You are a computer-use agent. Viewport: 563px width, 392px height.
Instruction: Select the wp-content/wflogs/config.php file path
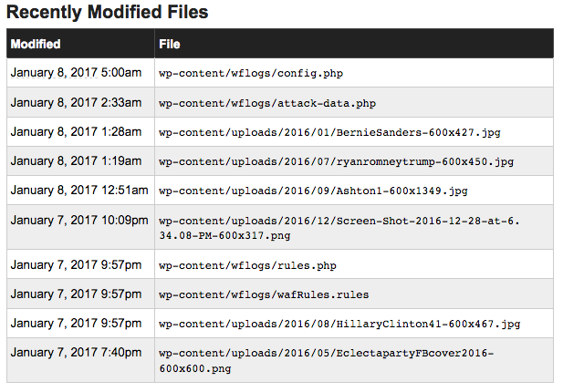pyautogui.click(x=251, y=73)
